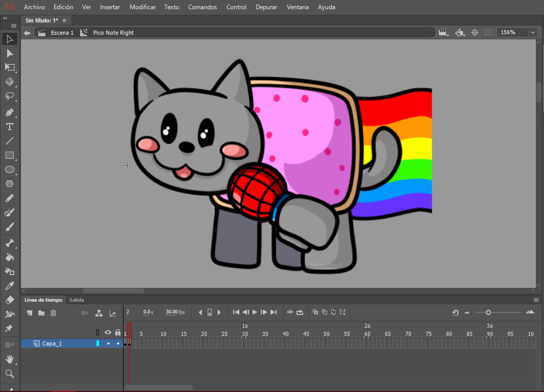
Task: Toggle loop playback in timeline
Action: click(300, 312)
